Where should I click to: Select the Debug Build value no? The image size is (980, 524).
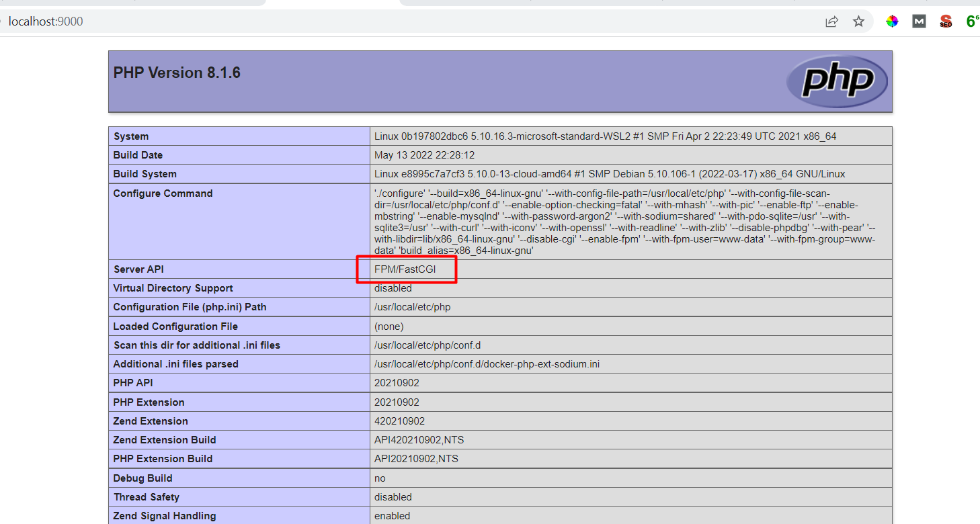tap(380, 478)
